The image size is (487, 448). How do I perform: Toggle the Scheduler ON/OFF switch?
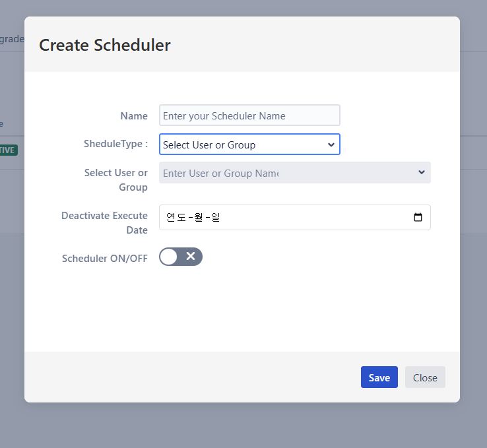pos(181,257)
